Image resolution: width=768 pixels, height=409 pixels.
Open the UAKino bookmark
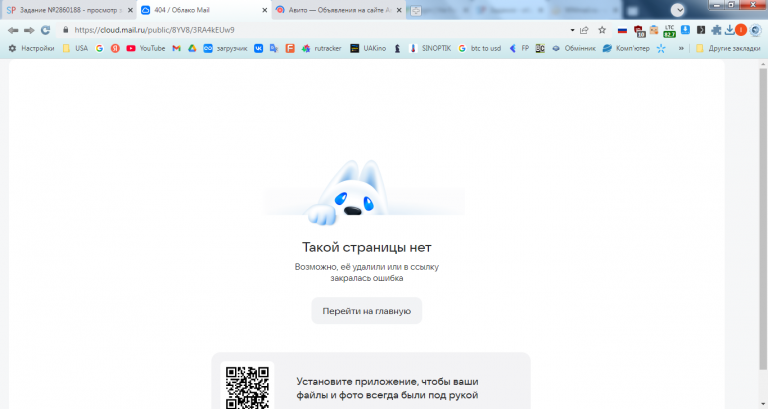click(368, 48)
